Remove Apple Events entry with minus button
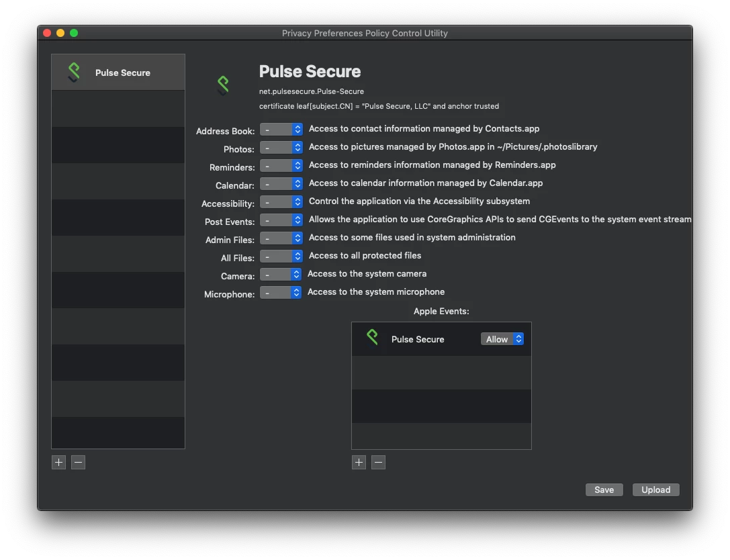 [379, 462]
